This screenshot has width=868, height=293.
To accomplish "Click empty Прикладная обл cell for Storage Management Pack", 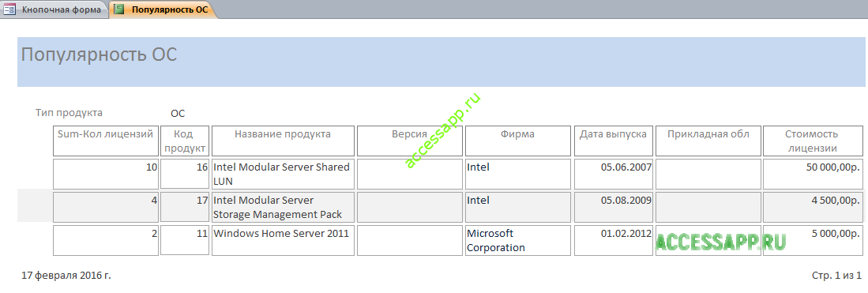I will [x=708, y=207].
